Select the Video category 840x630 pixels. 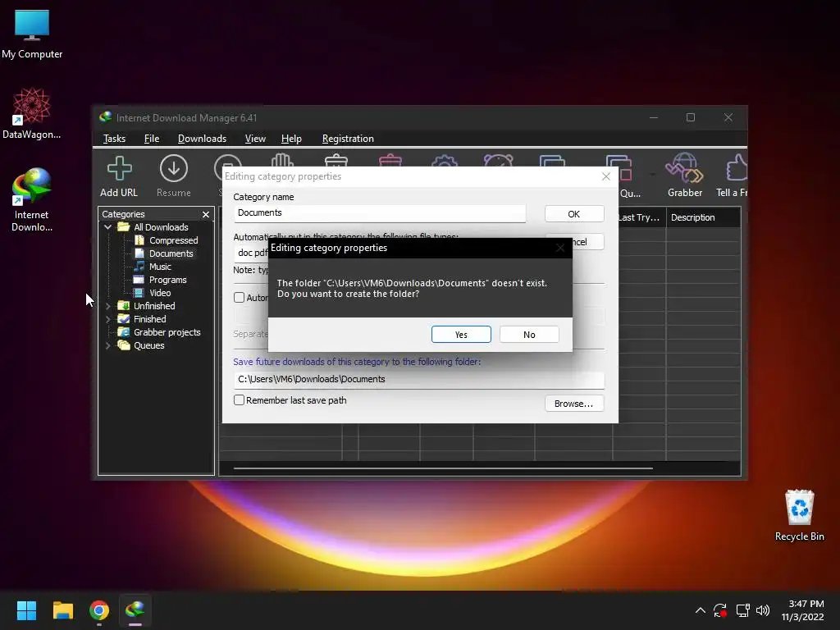160,293
